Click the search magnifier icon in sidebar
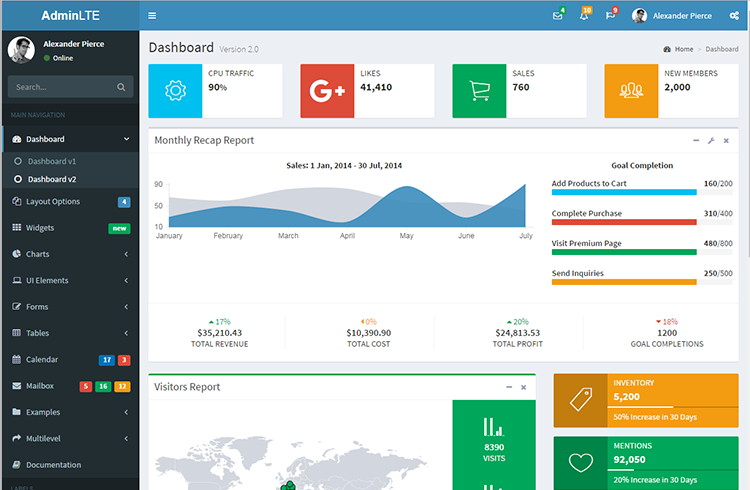 [121, 87]
